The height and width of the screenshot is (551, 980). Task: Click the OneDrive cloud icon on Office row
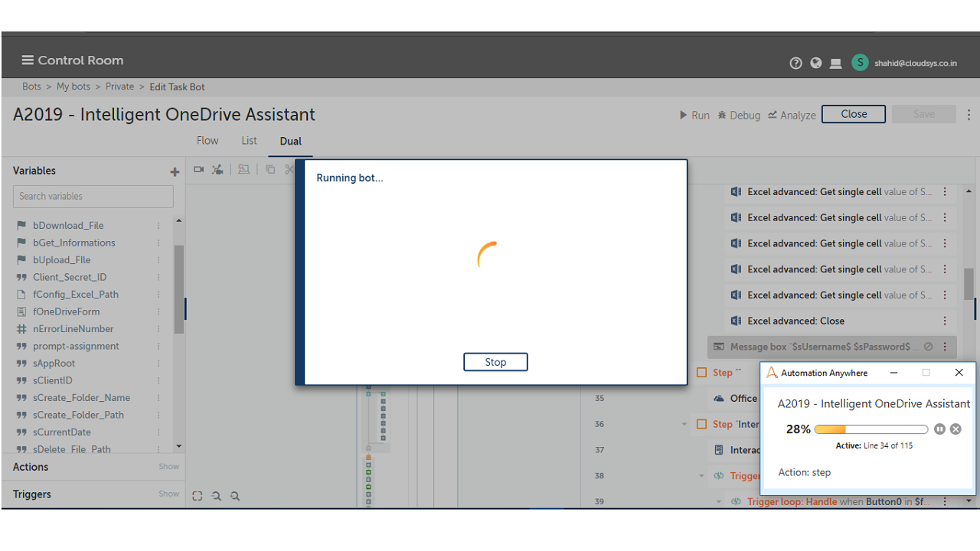(x=719, y=398)
